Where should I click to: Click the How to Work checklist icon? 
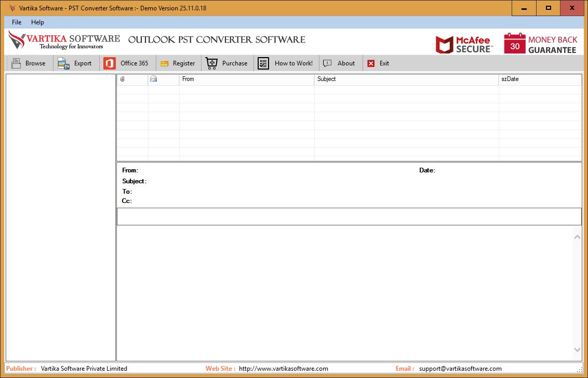click(263, 63)
